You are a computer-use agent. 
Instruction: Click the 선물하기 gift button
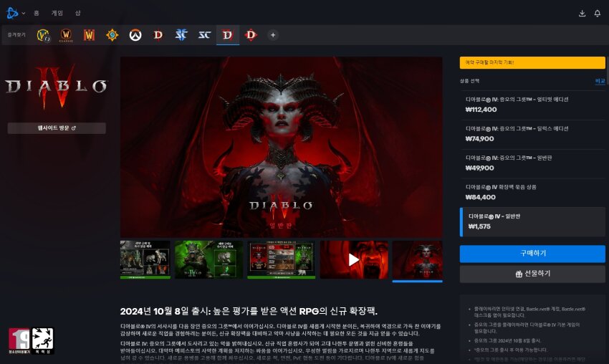click(x=532, y=274)
